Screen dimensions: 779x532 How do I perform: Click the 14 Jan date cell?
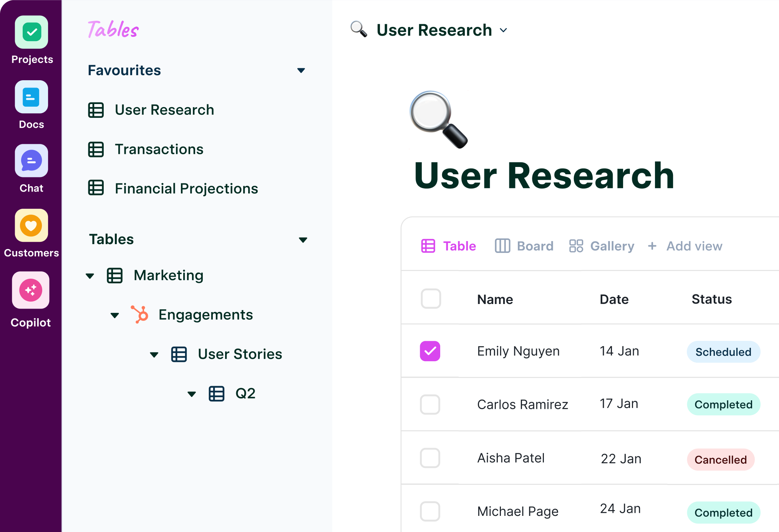point(619,351)
